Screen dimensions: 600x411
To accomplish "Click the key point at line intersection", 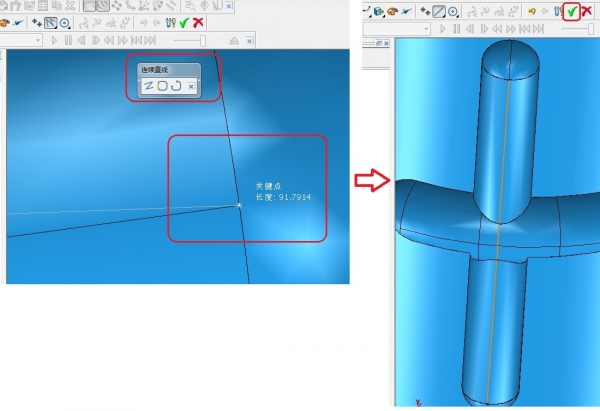I will coord(239,205).
